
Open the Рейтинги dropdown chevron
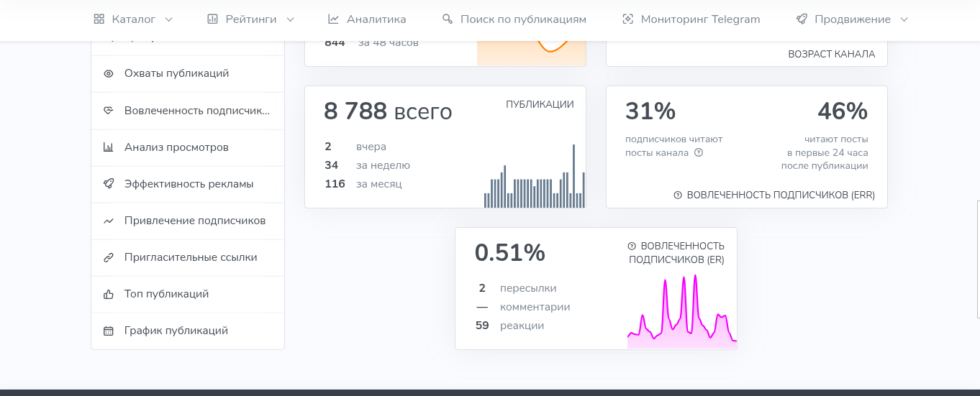290,19
